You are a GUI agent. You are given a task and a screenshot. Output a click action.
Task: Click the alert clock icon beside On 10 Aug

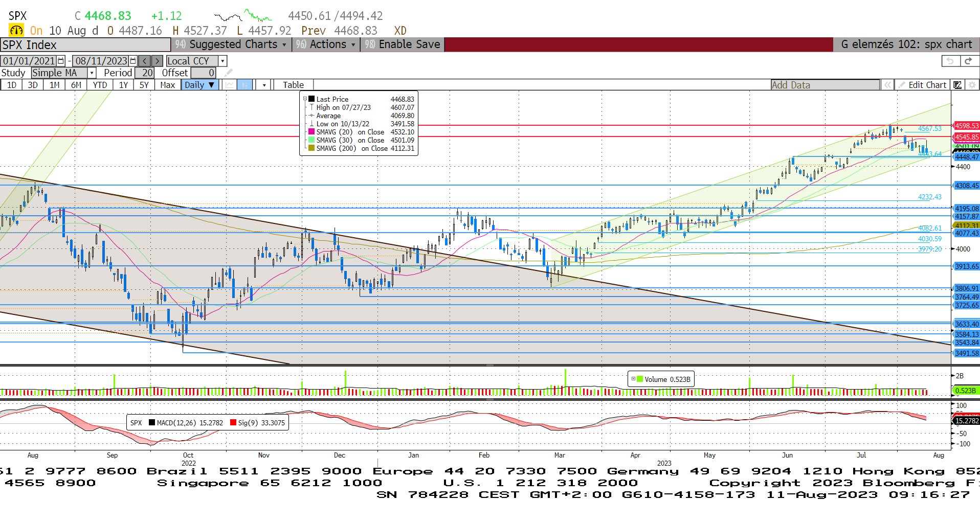pos(16,30)
